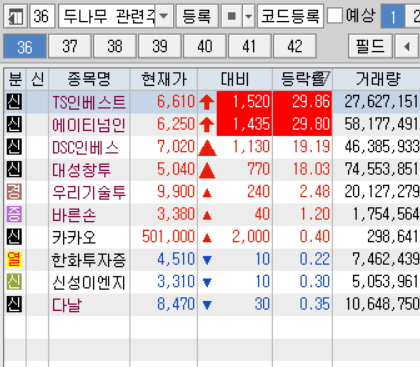Switch to tab 37
Viewport: 420px width, 367px height.
(x=70, y=46)
